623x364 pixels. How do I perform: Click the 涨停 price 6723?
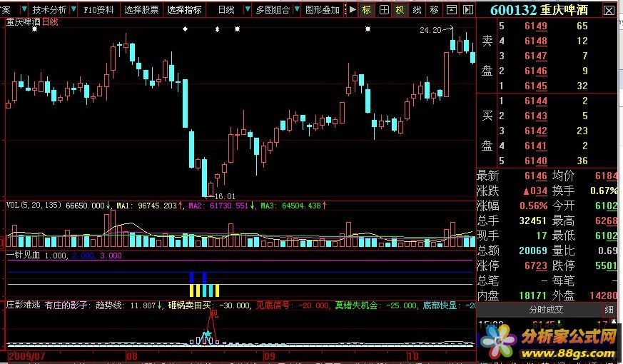[x=536, y=266]
